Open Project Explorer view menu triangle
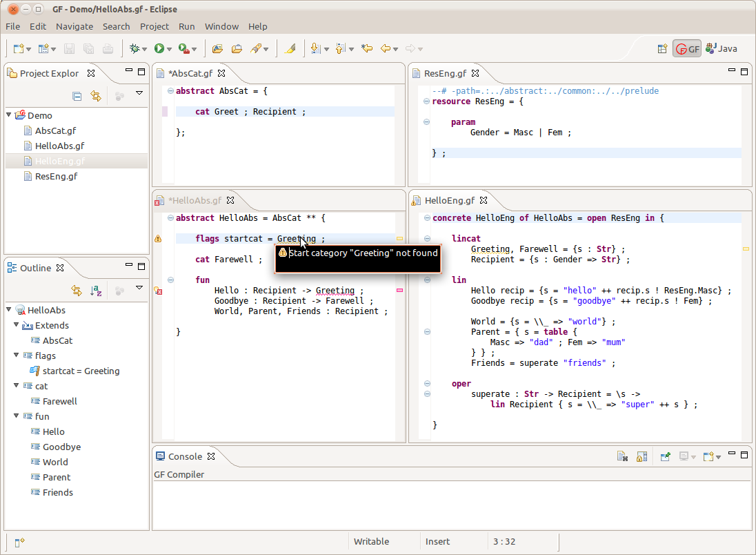The height and width of the screenshot is (555, 756). pyautogui.click(x=139, y=92)
